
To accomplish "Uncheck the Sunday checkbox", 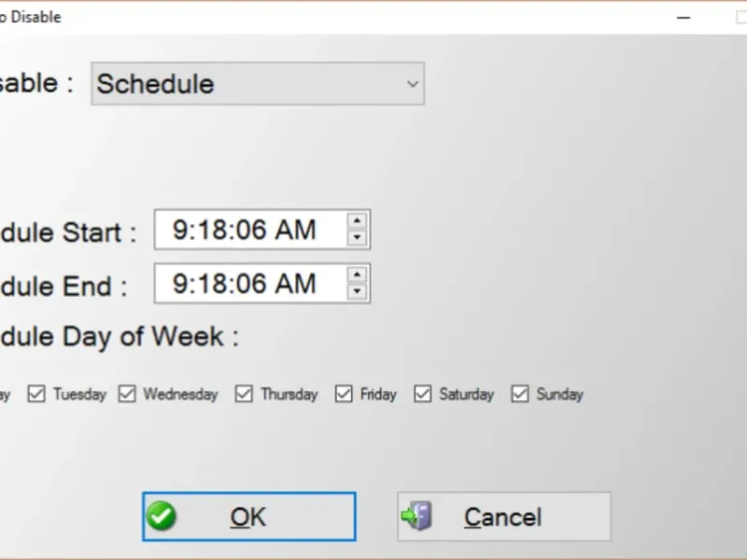I will point(520,394).
